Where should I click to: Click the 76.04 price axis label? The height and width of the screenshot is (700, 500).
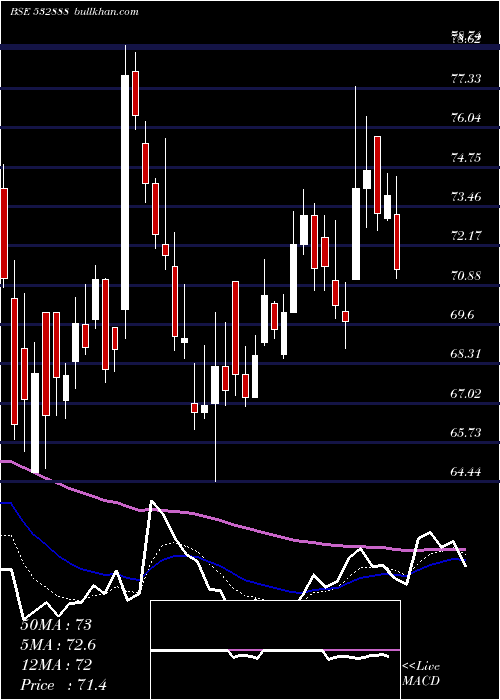(466, 118)
